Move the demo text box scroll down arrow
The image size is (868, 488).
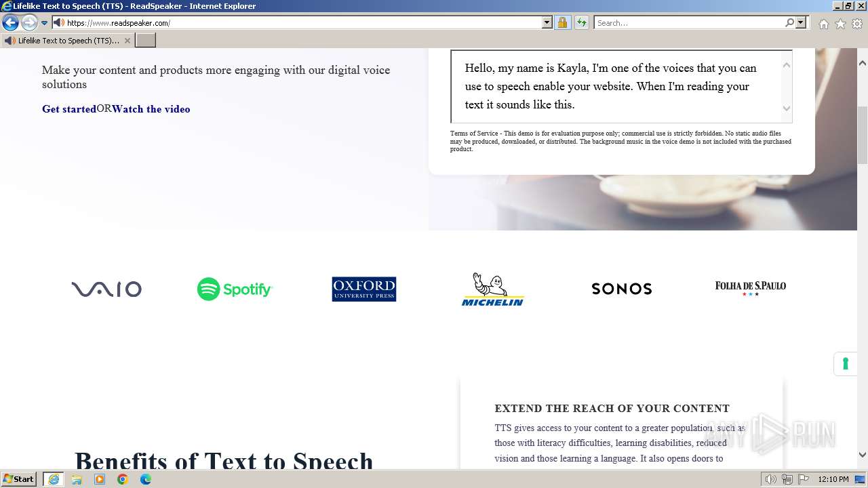coord(787,108)
